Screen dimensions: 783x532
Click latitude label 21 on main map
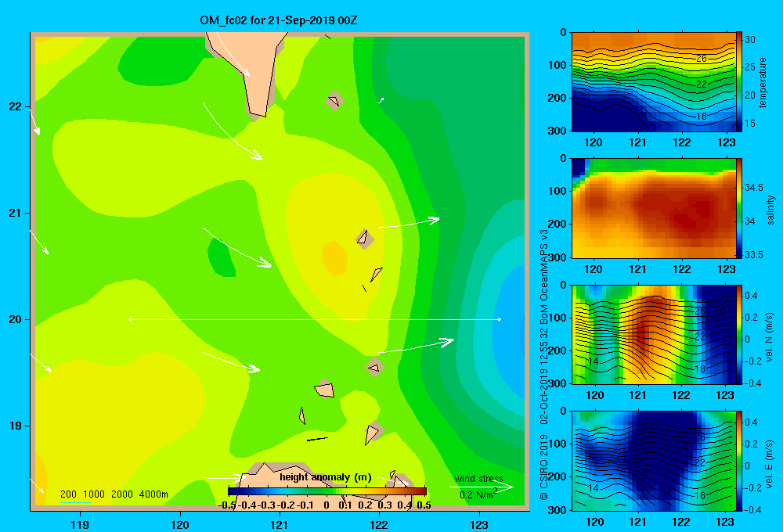(x=16, y=213)
